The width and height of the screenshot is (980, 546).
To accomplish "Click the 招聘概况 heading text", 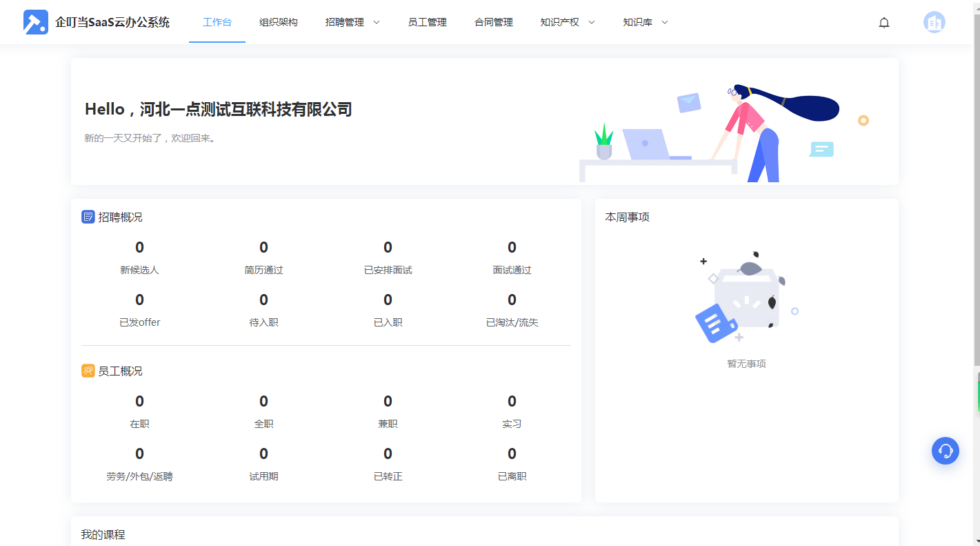I will pos(120,217).
